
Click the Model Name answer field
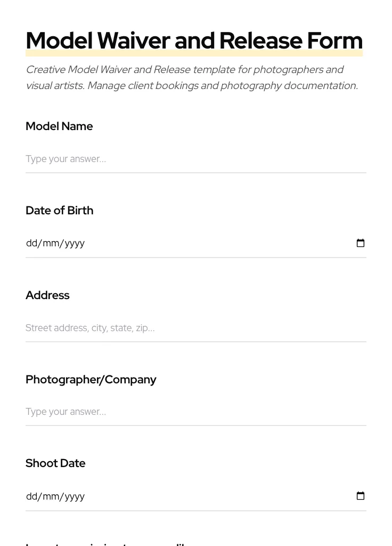click(195, 159)
